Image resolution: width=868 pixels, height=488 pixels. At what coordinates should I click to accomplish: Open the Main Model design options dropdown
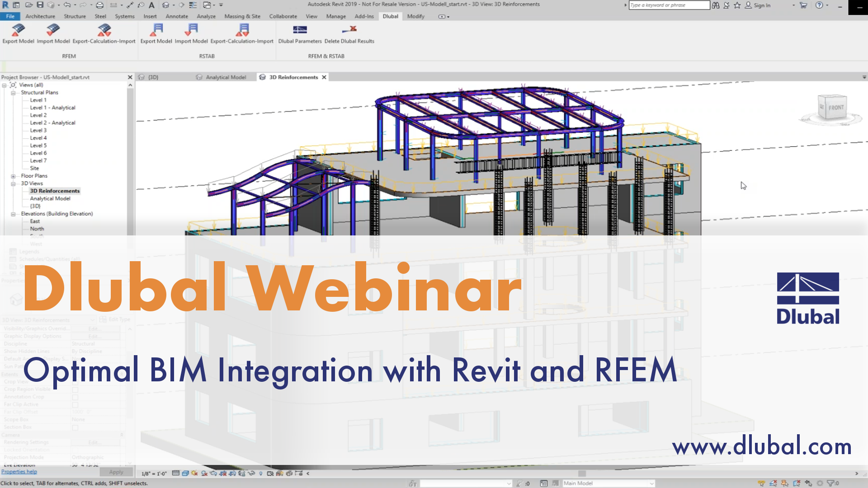(609, 483)
